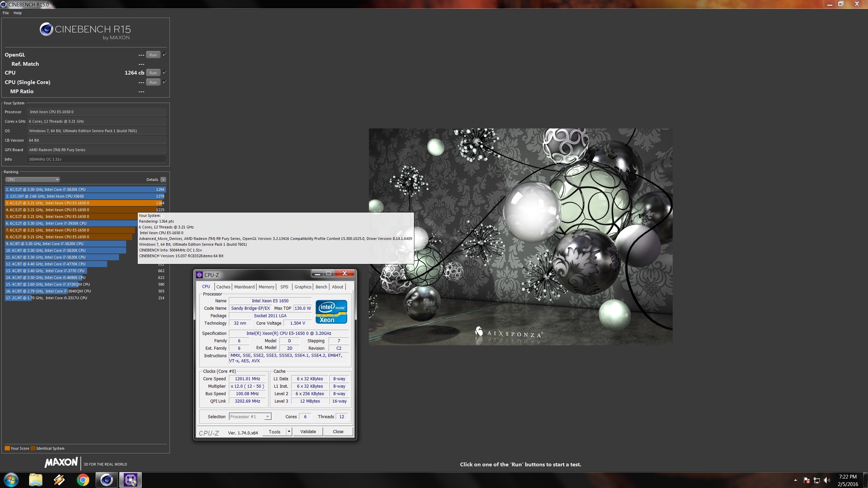868x488 pixels.
Task: Open Windows Explorer from taskbar
Action: 35,480
